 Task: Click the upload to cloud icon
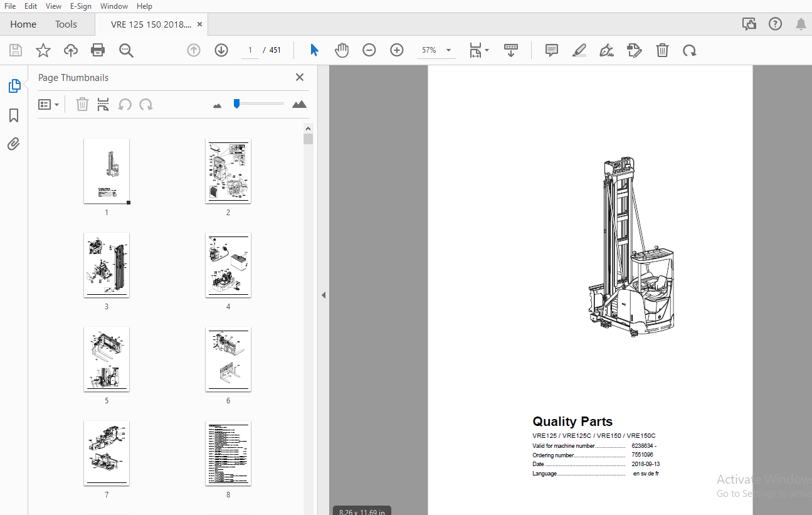coord(71,50)
